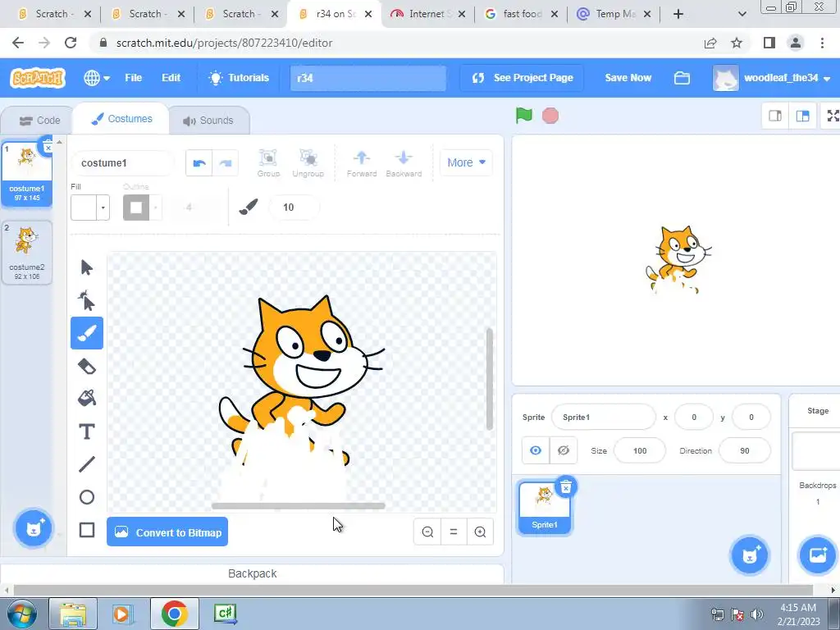Viewport: 840px width, 630px height.
Task: Select the Eraser tool
Action: [x=87, y=366]
